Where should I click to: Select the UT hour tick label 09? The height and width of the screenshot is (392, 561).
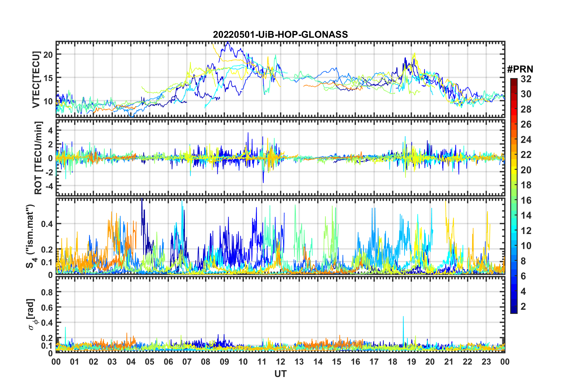click(224, 362)
